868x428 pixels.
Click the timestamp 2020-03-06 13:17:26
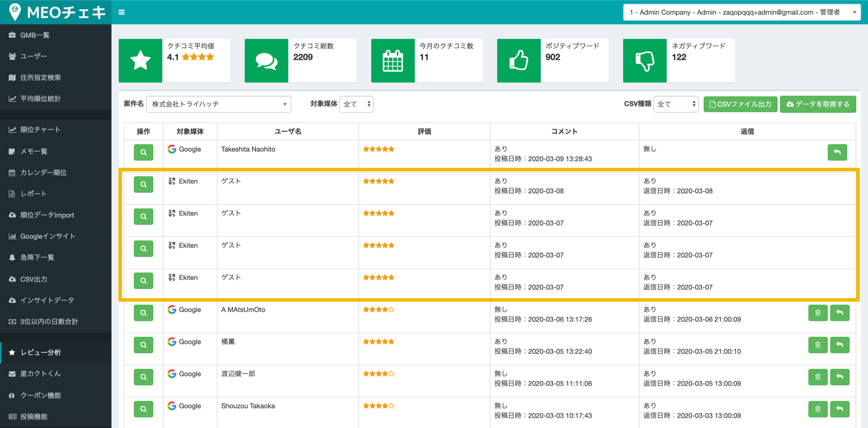[x=560, y=319]
